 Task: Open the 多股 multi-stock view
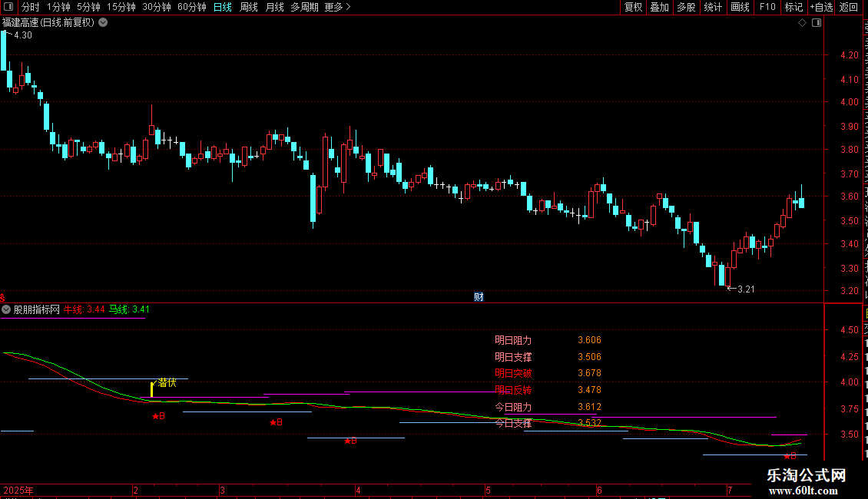click(686, 7)
